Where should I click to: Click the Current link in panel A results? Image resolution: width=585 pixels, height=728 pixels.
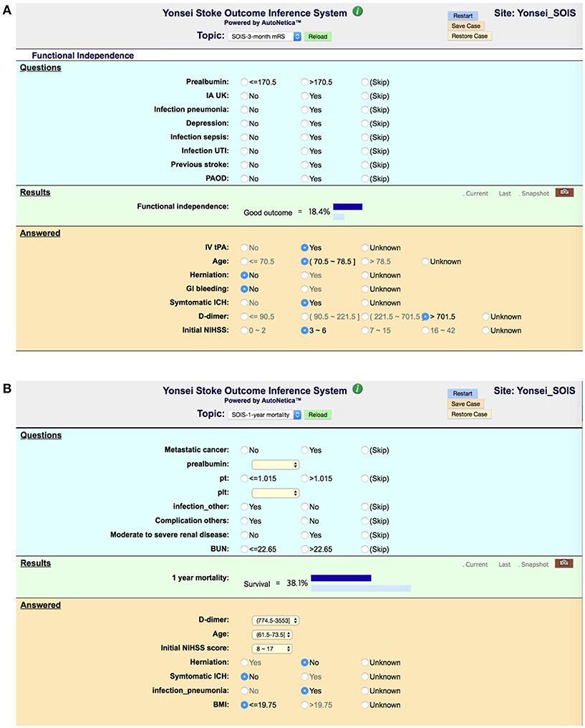coord(476,193)
